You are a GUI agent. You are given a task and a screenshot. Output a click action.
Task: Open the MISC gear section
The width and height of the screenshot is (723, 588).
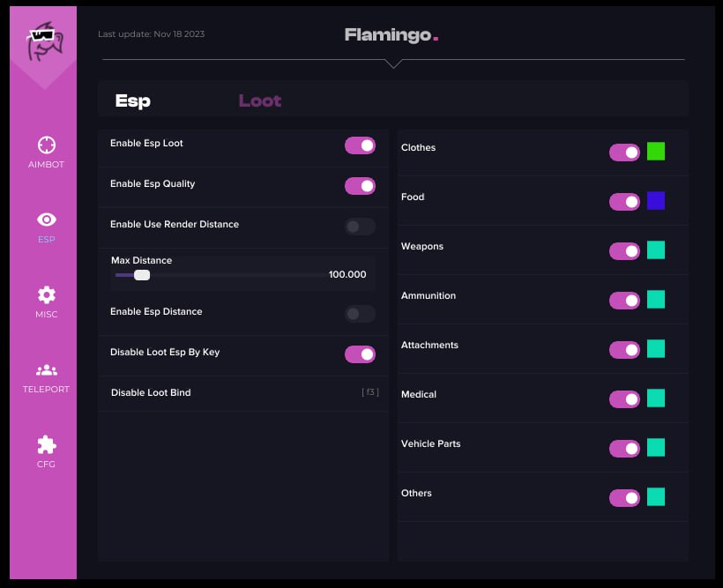pos(46,302)
